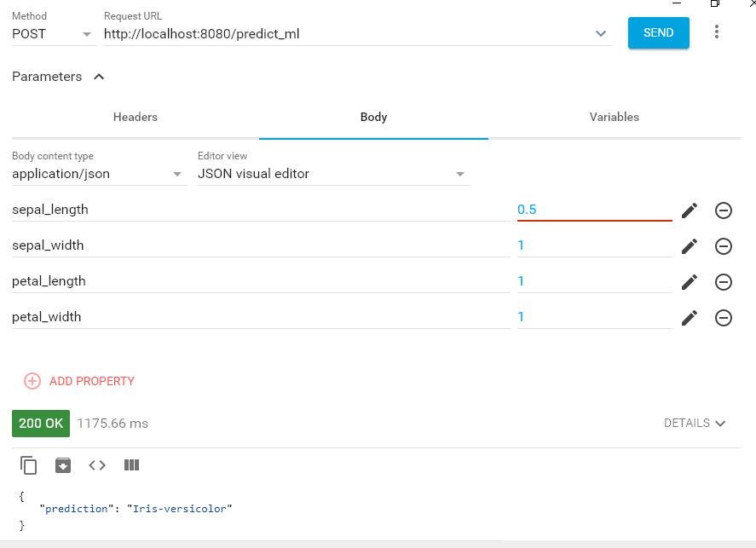Open the Body content type dropdown
The height and width of the screenshot is (548, 756).
[176, 174]
